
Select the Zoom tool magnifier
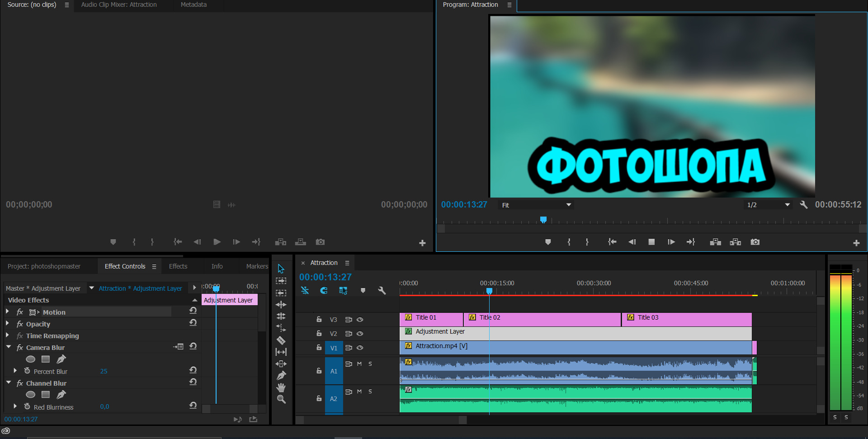click(x=281, y=399)
